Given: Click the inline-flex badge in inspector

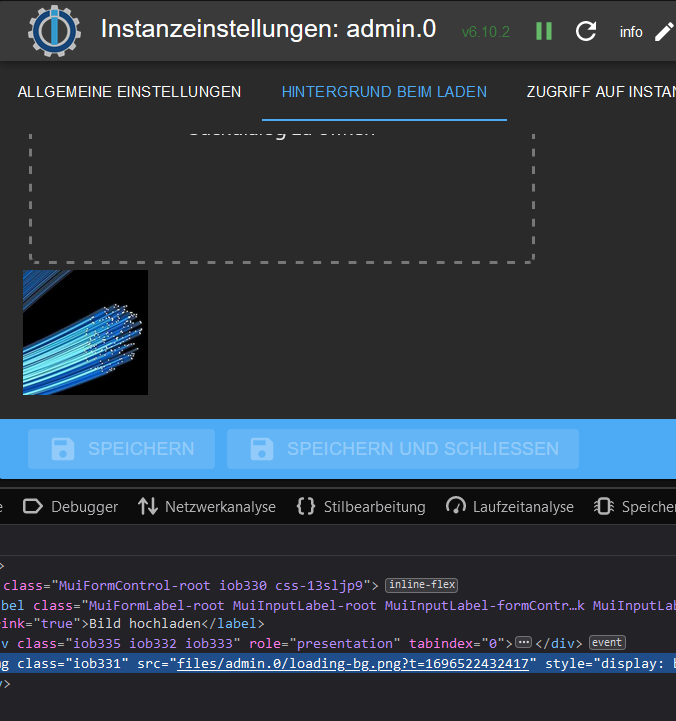Looking at the screenshot, I should point(422,585).
